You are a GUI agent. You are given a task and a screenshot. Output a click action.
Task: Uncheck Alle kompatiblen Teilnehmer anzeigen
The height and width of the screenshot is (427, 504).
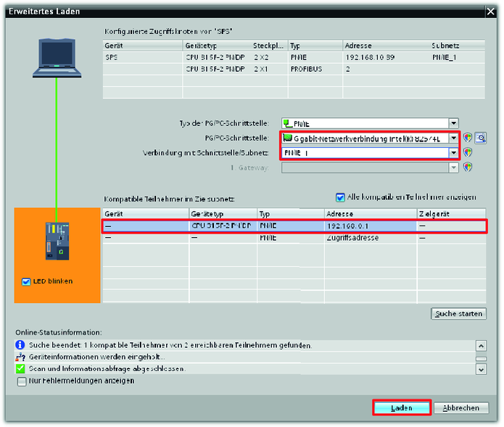tap(341, 196)
